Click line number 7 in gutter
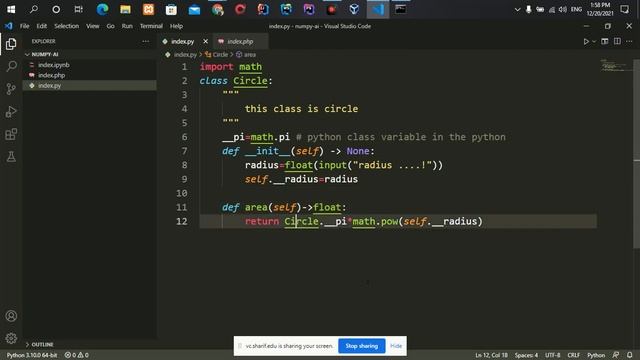The height and width of the screenshot is (360, 640). (184, 151)
